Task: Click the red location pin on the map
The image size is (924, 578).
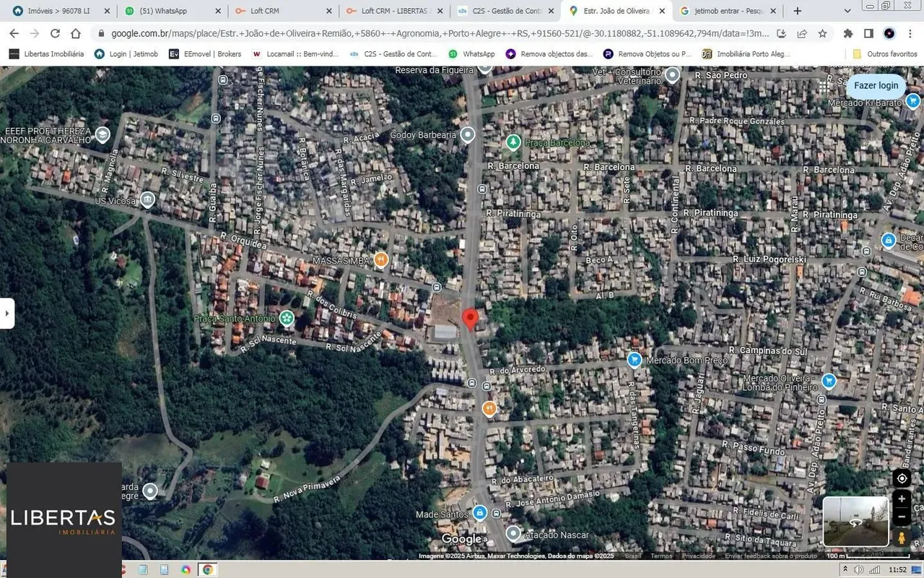Action: point(470,319)
